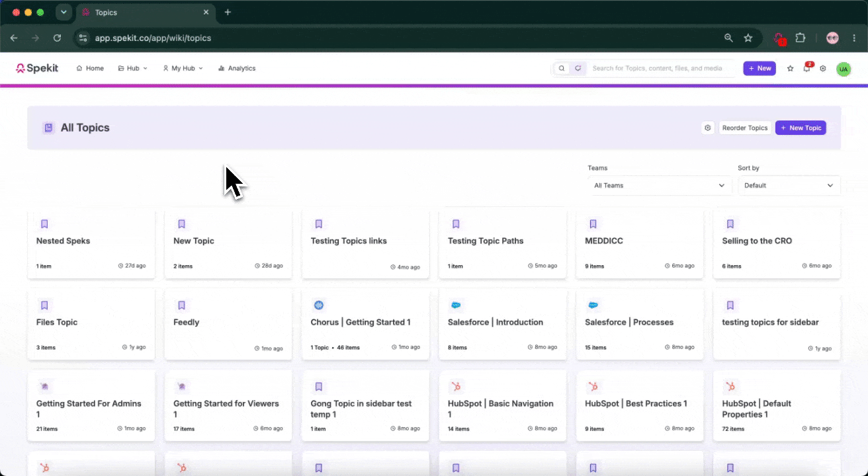Screen dimensions: 868x476
Task: Go back using the browser back arrow
Action: point(14,38)
